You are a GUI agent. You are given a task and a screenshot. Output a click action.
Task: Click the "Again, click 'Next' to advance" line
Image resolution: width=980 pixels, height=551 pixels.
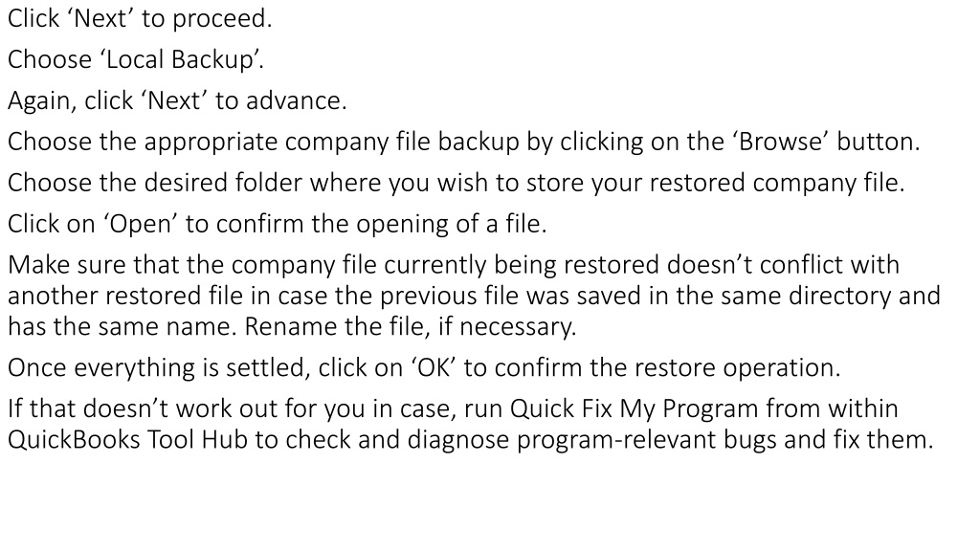[177, 101]
